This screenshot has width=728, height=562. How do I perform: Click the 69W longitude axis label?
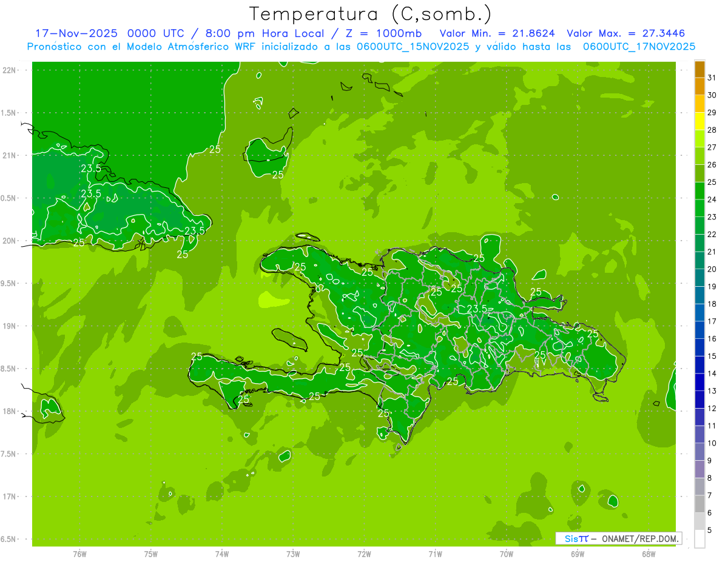pos(578,554)
